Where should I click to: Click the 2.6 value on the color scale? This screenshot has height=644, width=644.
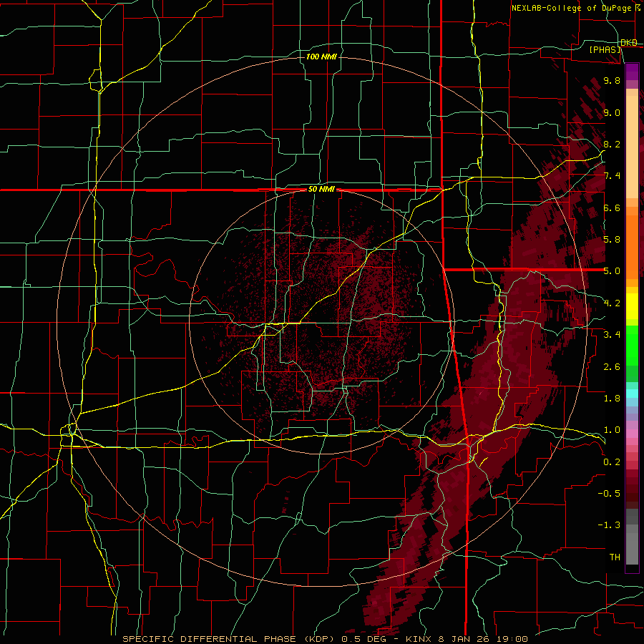pyautogui.click(x=612, y=366)
